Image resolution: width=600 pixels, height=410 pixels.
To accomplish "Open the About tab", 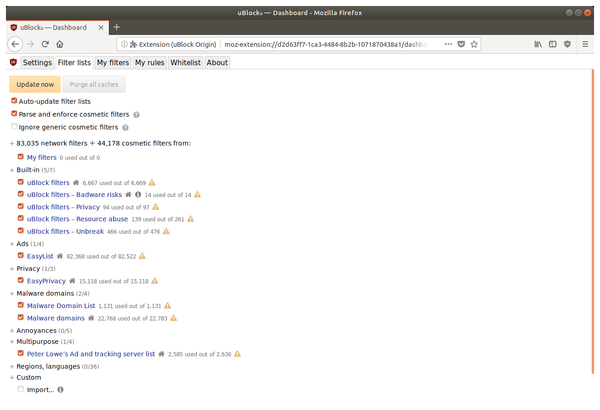I will [x=217, y=62].
